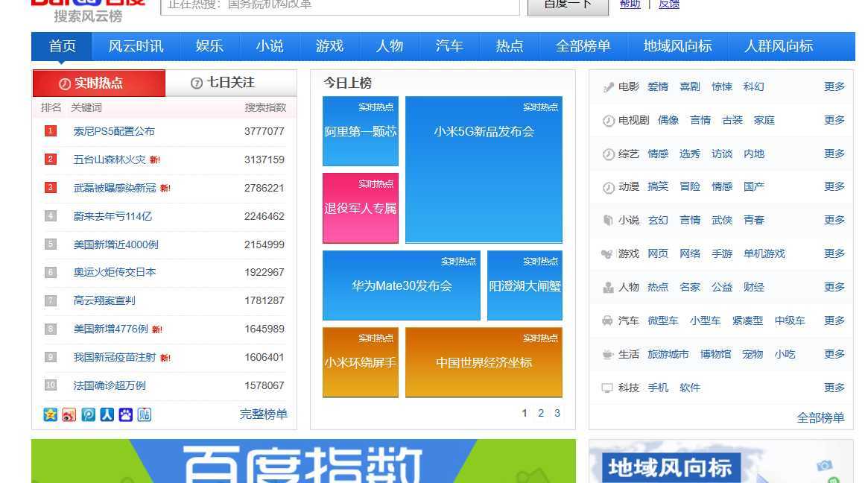Share to Qzone via the yellow star icon
The image size is (868, 483).
click(51, 414)
